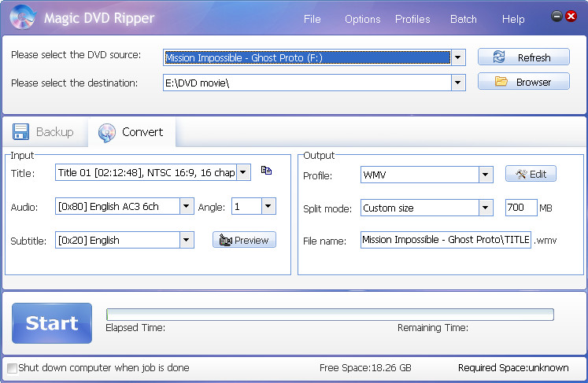Open the Split mode dropdown

point(486,208)
